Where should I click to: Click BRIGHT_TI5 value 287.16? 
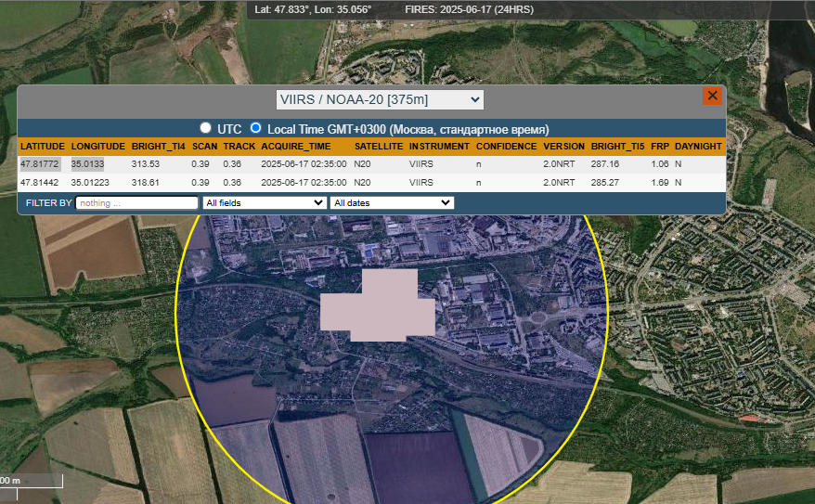pyautogui.click(x=605, y=164)
